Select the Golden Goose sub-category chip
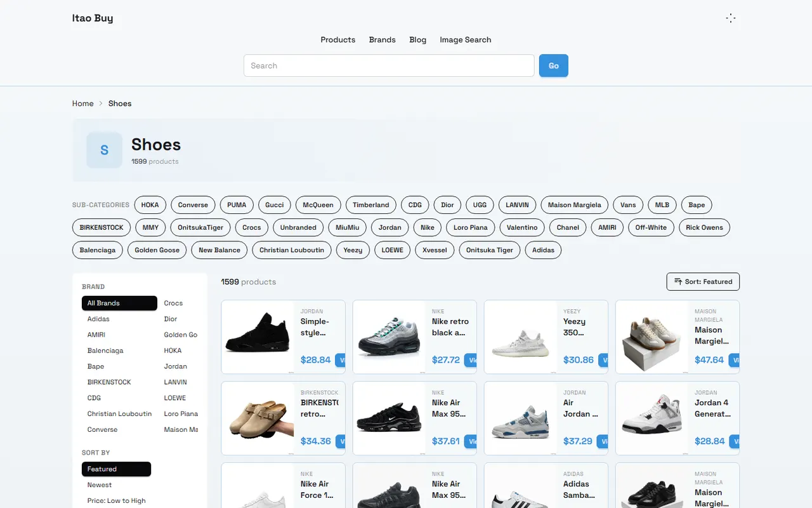This screenshot has width=812, height=508. tap(157, 250)
